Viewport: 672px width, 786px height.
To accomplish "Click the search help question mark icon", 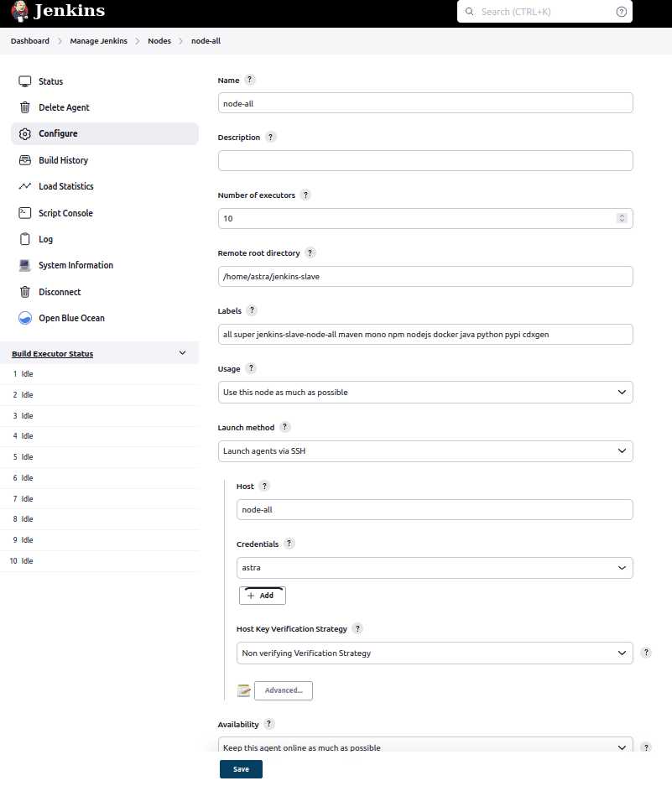I will point(621,12).
